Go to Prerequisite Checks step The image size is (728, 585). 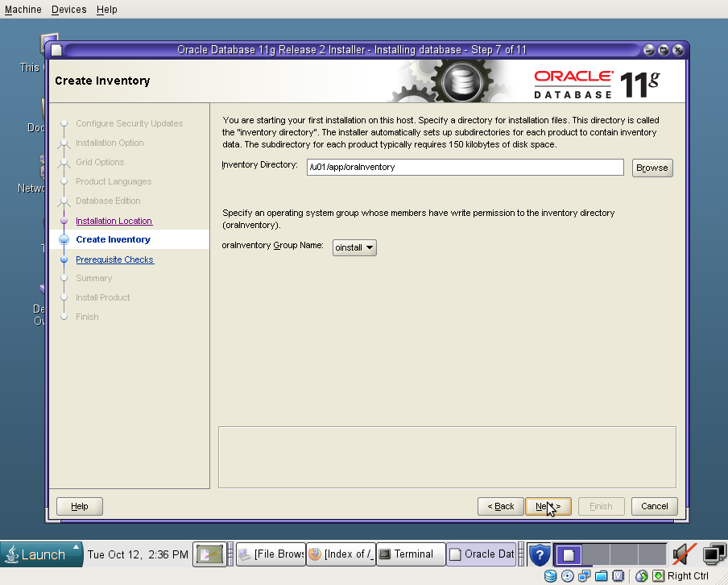click(114, 259)
